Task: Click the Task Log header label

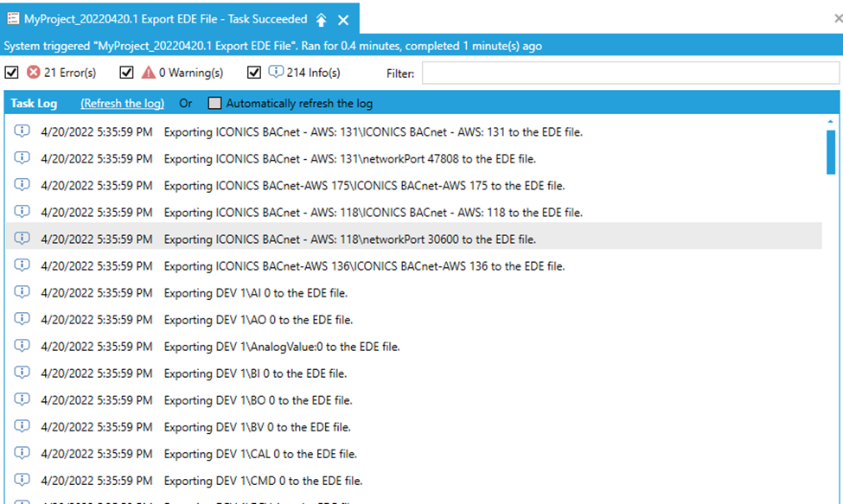Action: 34,104
